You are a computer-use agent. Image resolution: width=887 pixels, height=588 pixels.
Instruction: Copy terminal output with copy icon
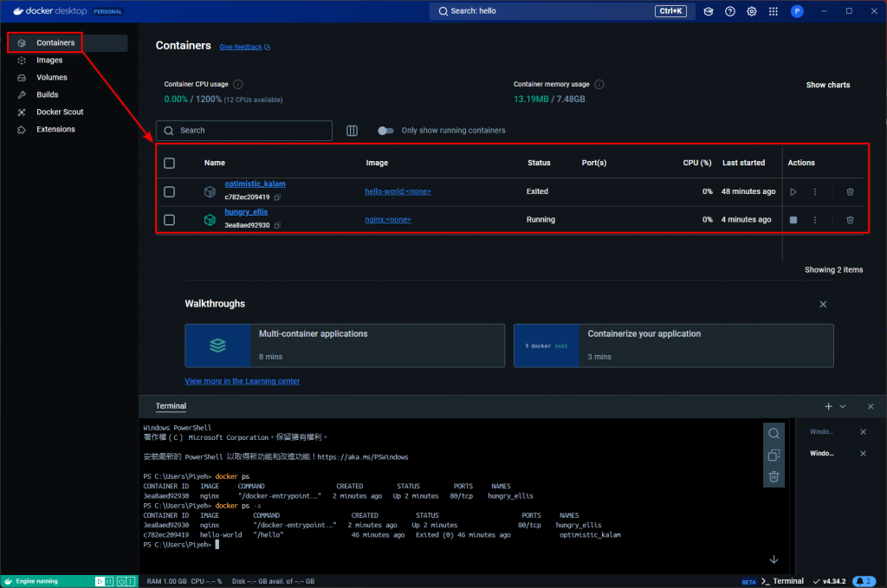[774, 456]
